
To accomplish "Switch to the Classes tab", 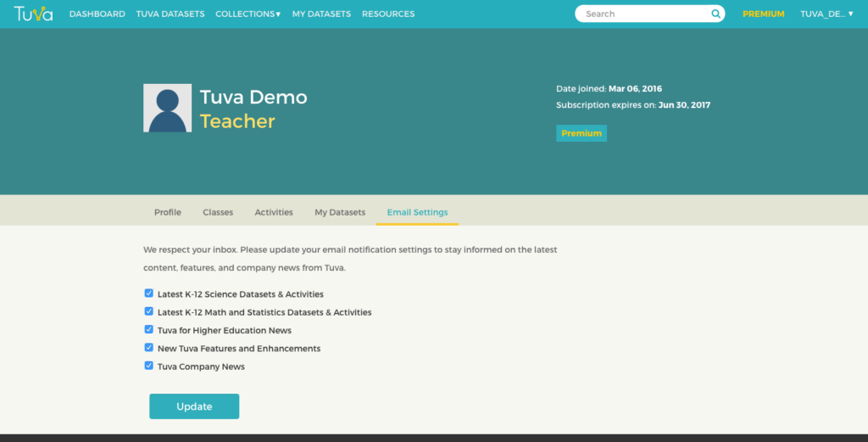I will [x=218, y=212].
